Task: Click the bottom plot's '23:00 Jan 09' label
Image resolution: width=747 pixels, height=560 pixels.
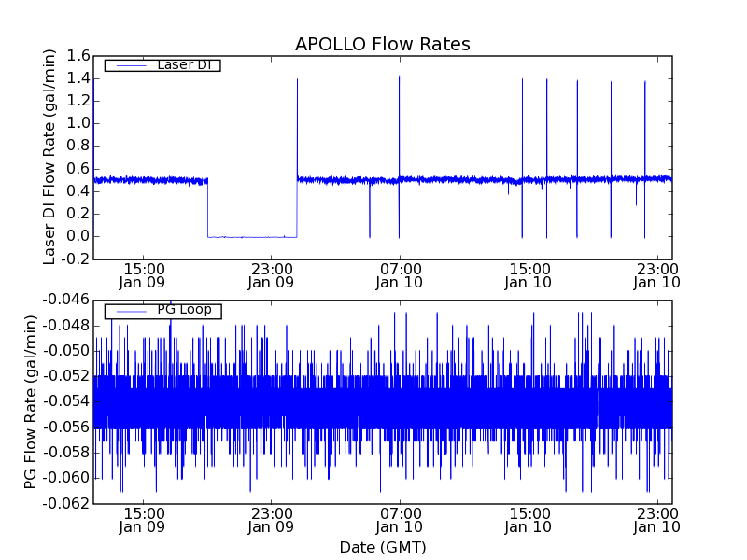Action: [271, 521]
